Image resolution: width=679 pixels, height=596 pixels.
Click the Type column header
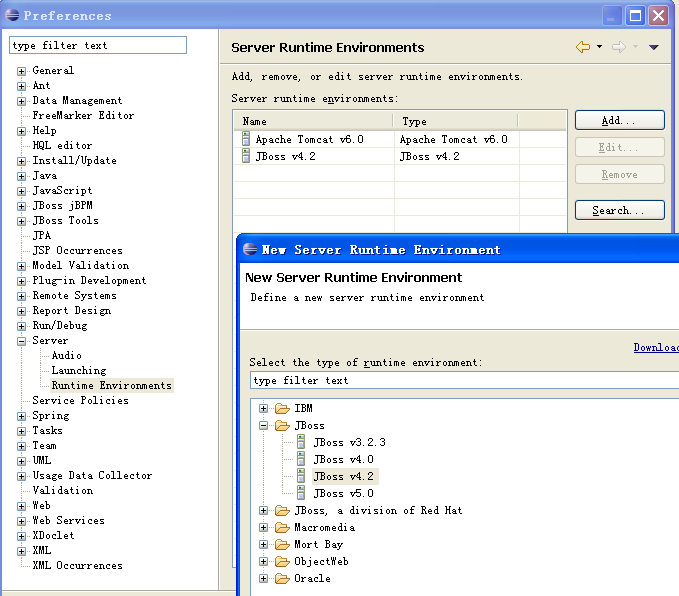tap(456, 121)
